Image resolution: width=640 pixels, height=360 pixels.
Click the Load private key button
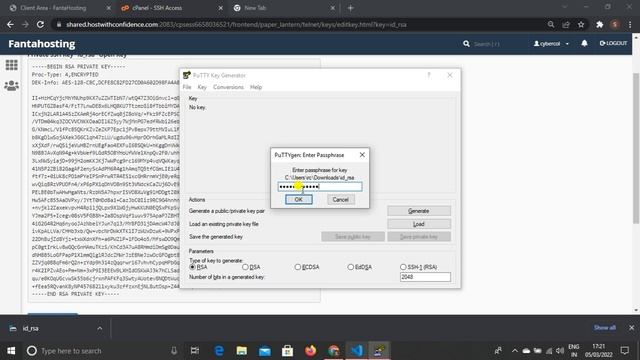[419, 224]
